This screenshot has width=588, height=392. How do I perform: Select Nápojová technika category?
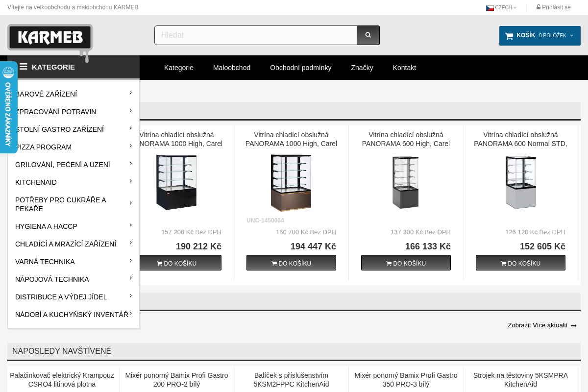[52, 279]
